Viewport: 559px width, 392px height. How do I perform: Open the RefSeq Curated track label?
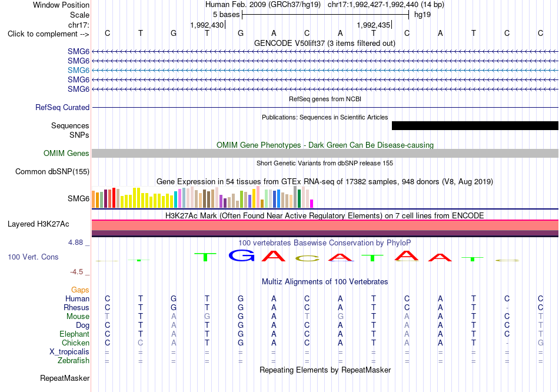pyautogui.click(x=62, y=107)
